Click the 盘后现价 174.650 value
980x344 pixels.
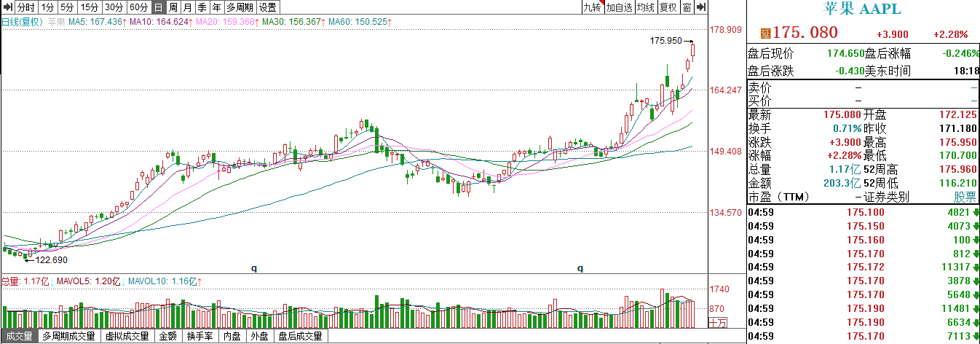[846, 54]
